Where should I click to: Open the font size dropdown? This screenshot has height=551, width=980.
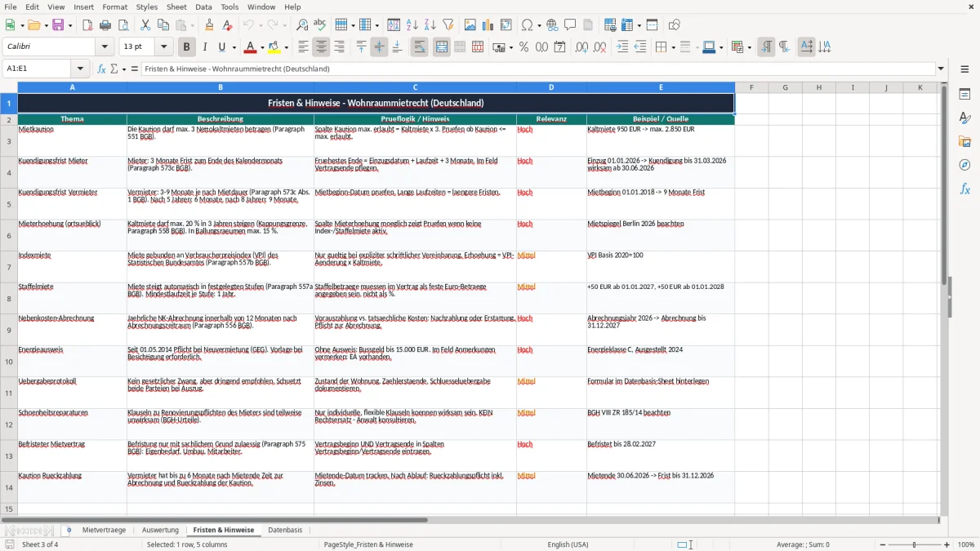point(164,47)
